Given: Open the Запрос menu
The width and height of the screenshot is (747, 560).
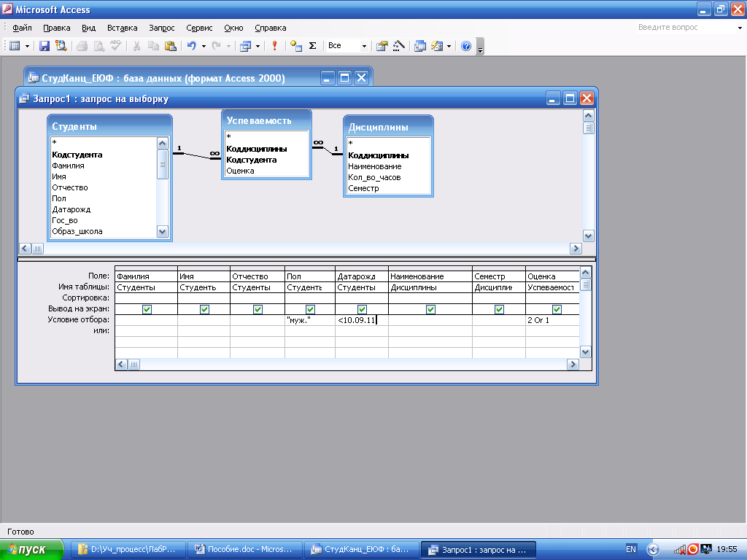Looking at the screenshot, I should coord(161,28).
